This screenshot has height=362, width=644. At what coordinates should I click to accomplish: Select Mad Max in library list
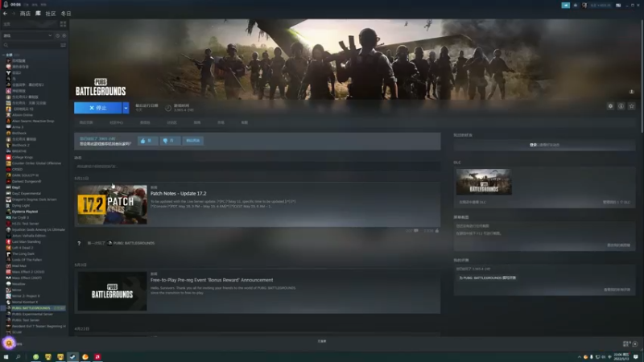[19, 266]
